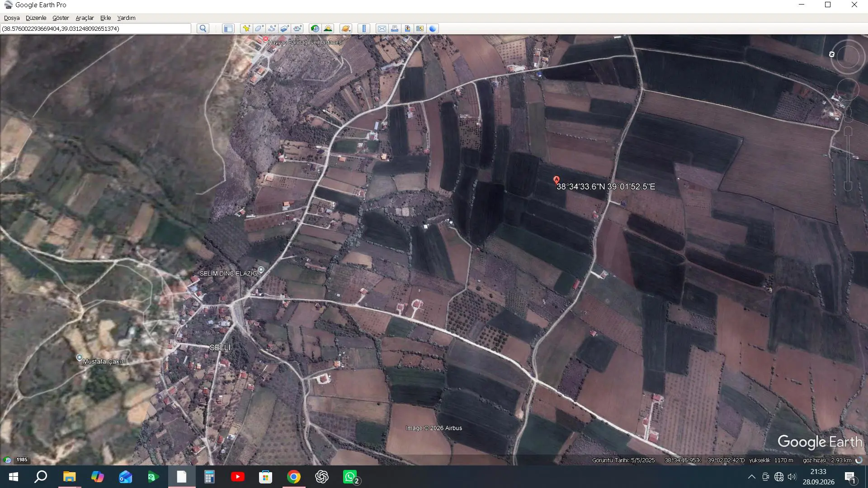The image size is (868, 488).
Task: Click the View in Google Maps icon
Action: (x=420, y=28)
